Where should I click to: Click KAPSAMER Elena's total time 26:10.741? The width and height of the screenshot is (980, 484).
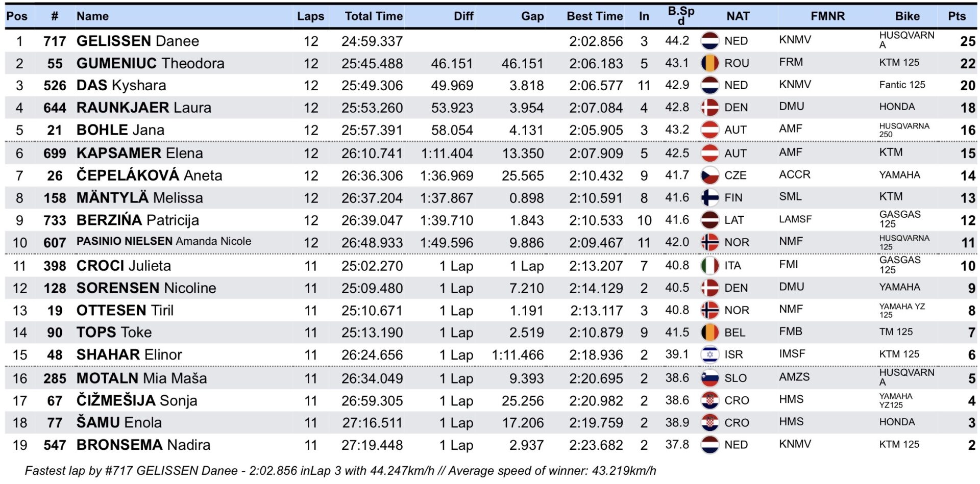(372, 154)
